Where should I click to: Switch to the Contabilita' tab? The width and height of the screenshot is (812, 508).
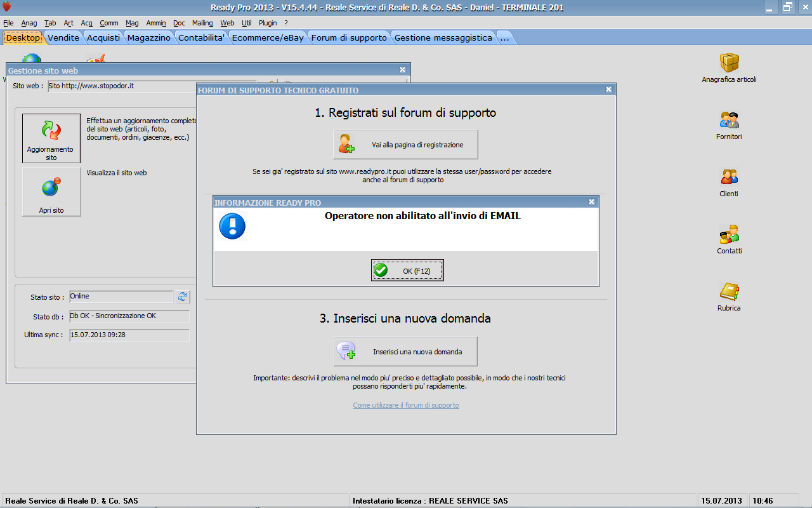coord(201,37)
